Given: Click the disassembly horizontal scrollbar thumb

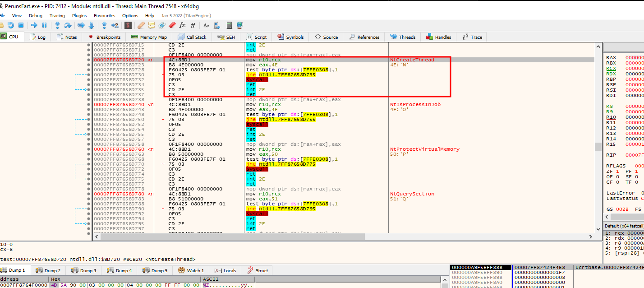Looking at the screenshot, I should pos(232,237).
